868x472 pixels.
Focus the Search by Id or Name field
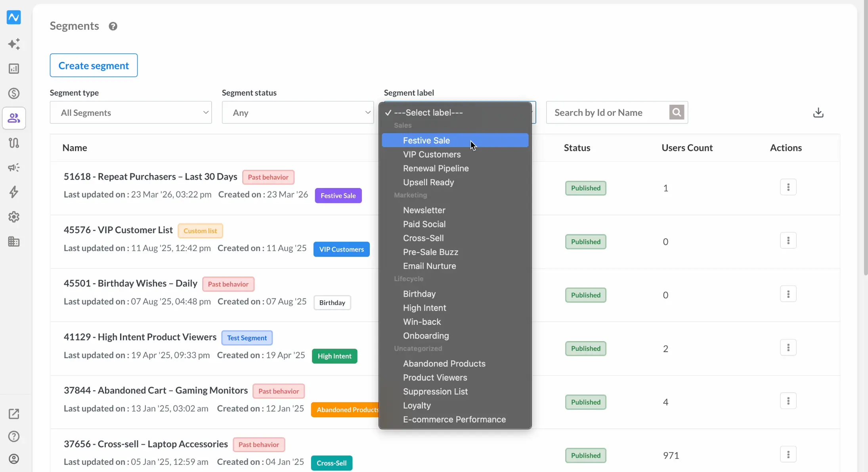(x=608, y=113)
